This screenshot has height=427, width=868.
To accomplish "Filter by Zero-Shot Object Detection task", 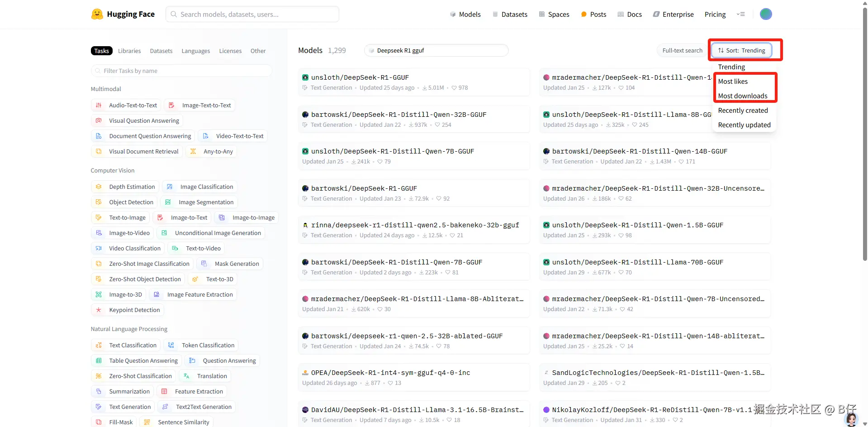I will (x=138, y=279).
